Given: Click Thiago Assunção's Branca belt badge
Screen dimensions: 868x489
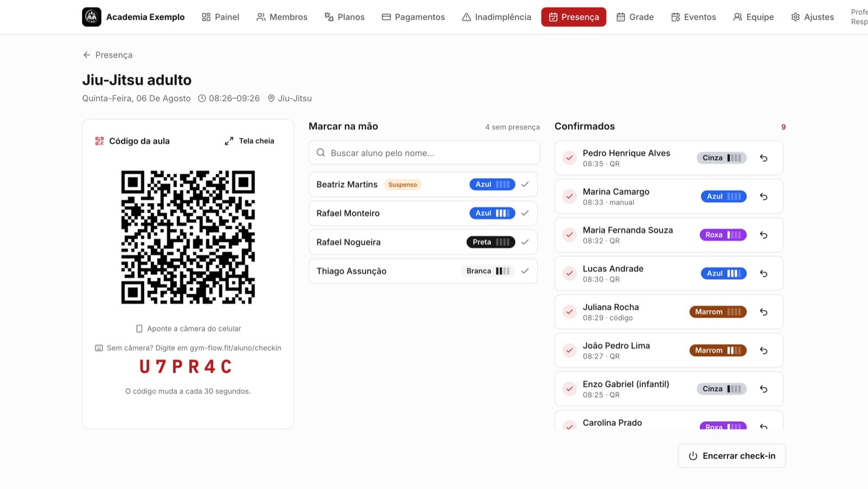Looking at the screenshot, I should coord(488,271).
